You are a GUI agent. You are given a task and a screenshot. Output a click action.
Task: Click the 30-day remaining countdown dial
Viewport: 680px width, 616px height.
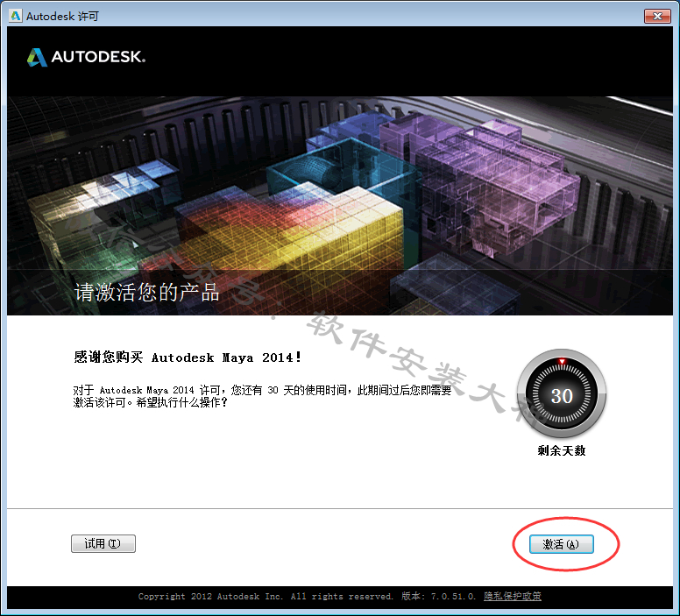coord(562,395)
